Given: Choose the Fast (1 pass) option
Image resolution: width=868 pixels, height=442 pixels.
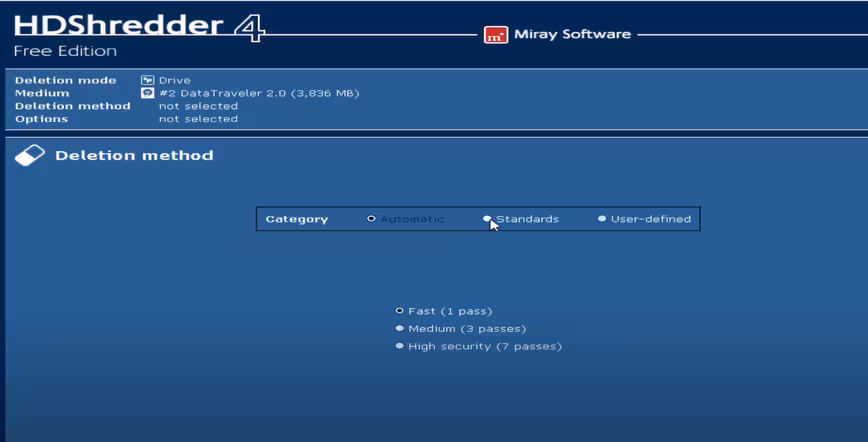Looking at the screenshot, I should [x=399, y=311].
